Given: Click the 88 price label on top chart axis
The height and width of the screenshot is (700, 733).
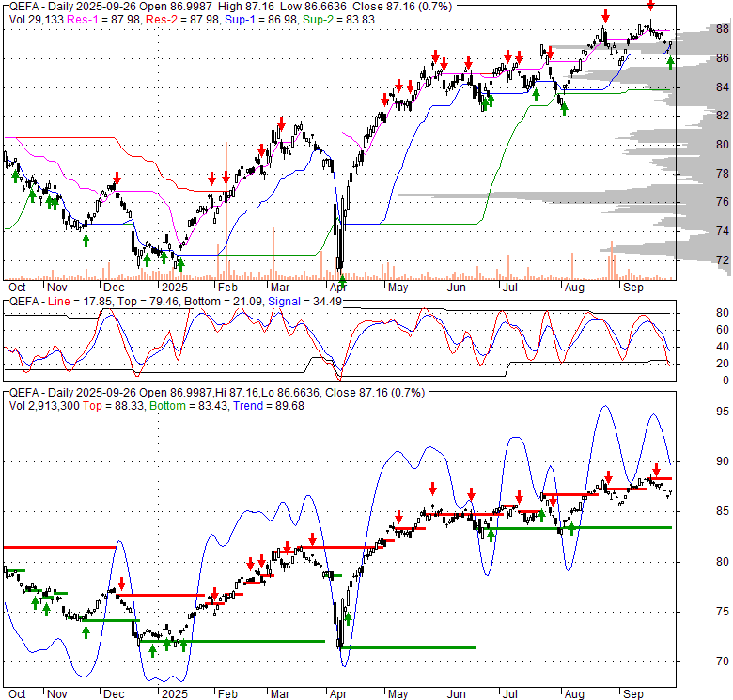Looking at the screenshot, I should click(x=723, y=29).
